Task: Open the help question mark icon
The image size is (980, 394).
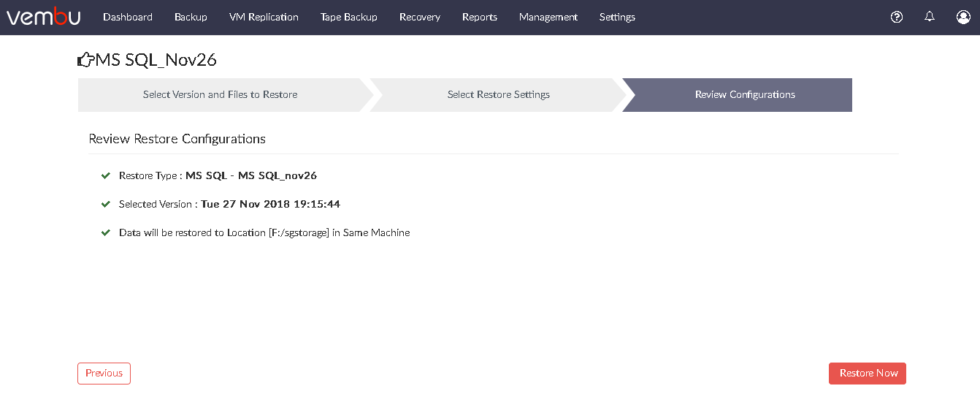Action: 897,17
